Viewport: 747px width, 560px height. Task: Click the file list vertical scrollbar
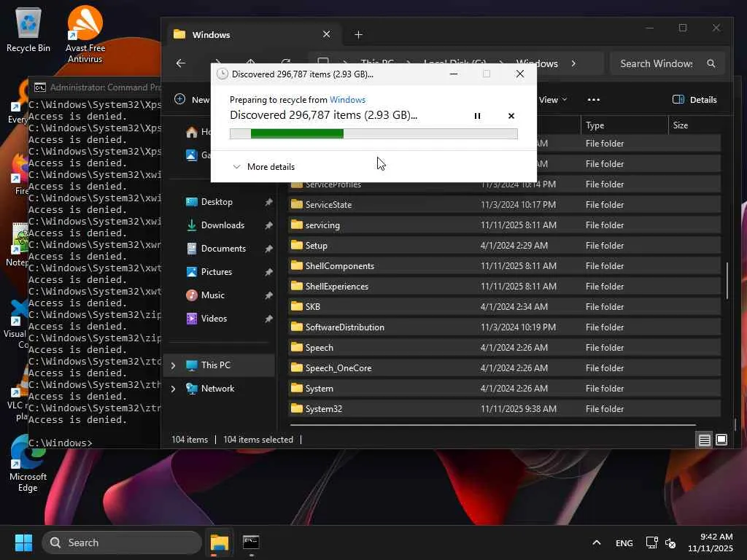click(727, 281)
